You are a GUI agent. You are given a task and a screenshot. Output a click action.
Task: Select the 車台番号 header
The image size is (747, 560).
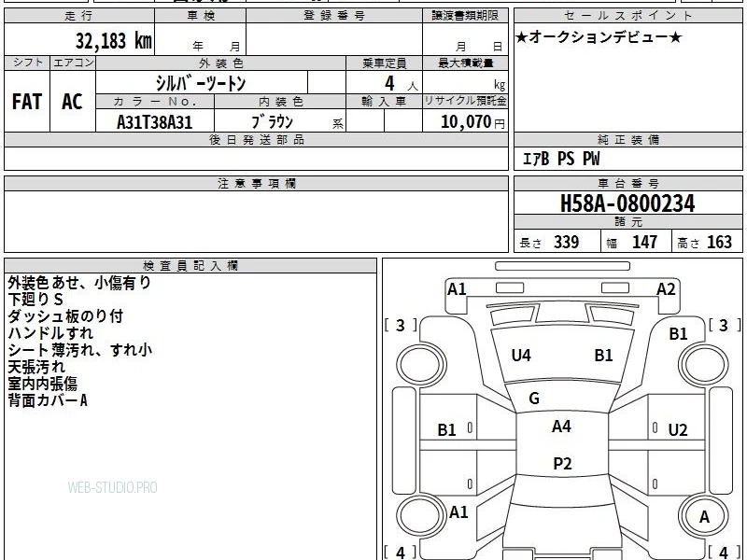click(x=627, y=183)
